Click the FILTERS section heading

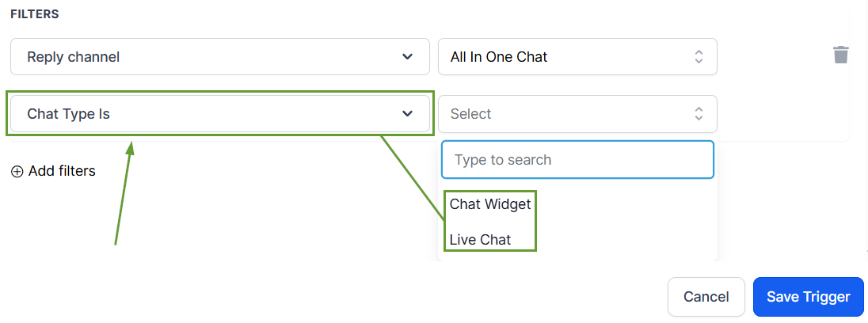tap(35, 14)
